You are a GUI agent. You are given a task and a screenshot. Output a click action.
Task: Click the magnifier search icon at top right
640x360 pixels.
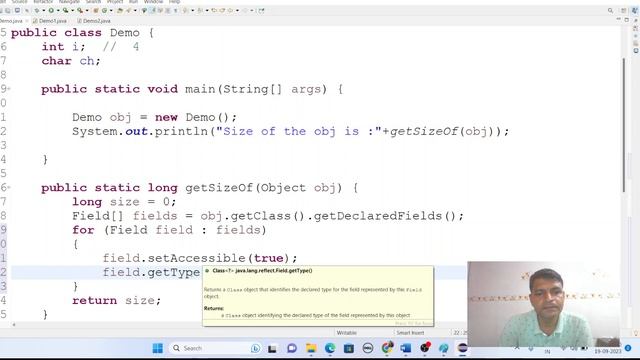pyautogui.click(x=610, y=11)
